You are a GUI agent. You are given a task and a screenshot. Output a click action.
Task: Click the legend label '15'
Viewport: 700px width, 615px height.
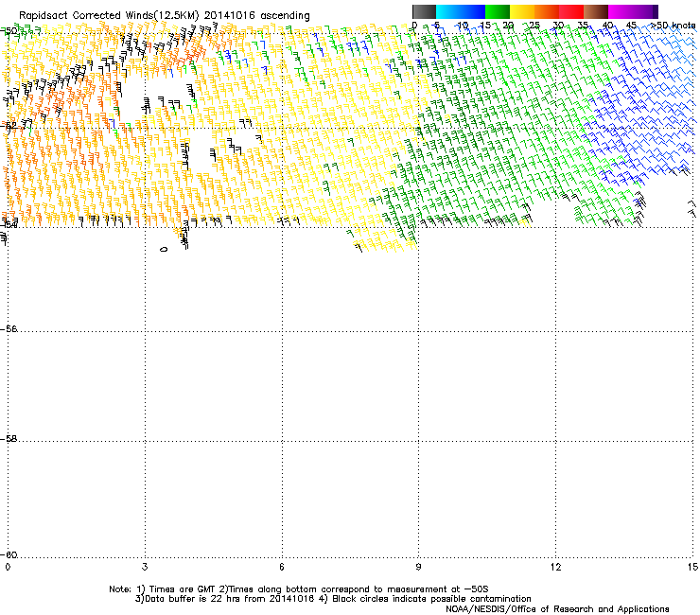tap(485, 26)
